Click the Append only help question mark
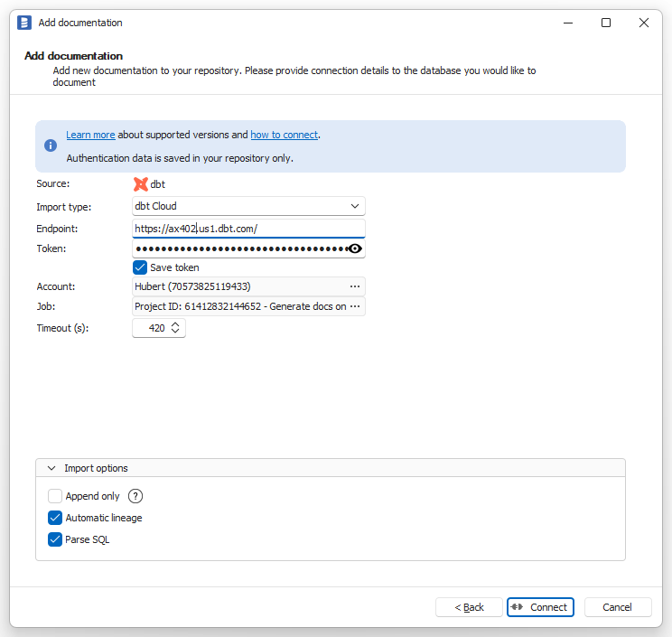Image resolution: width=672 pixels, height=637 pixels. (x=135, y=496)
